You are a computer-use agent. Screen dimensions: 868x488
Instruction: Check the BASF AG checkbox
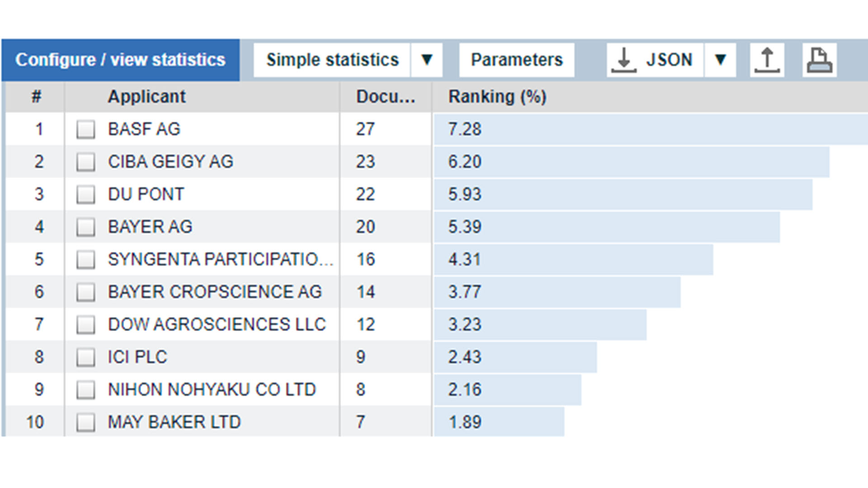pos(86,129)
